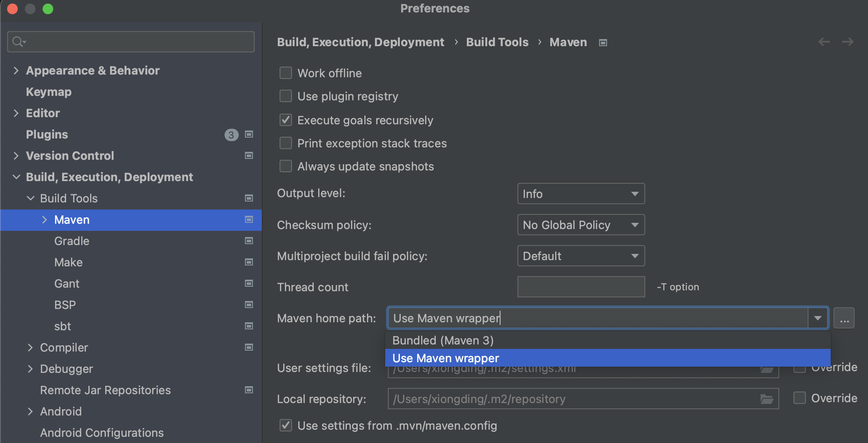
Task: Click the project-level icon beside Compiler
Action: coord(249,348)
